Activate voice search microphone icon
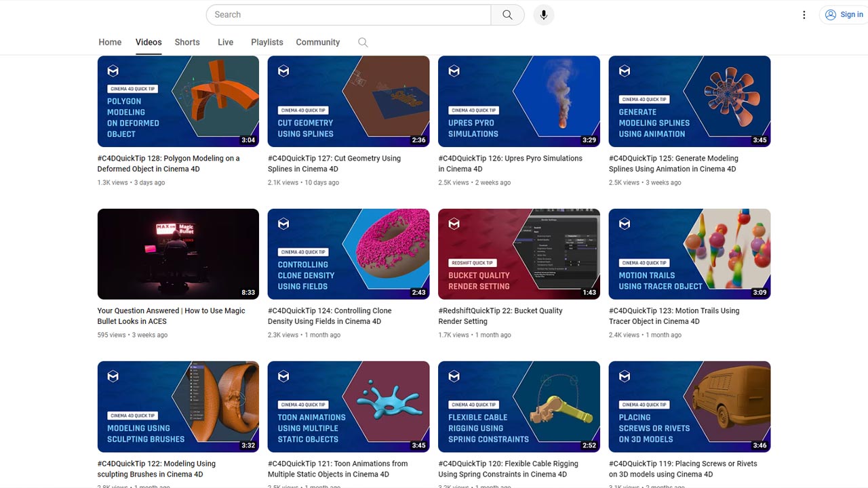The width and height of the screenshot is (868, 488). point(543,15)
